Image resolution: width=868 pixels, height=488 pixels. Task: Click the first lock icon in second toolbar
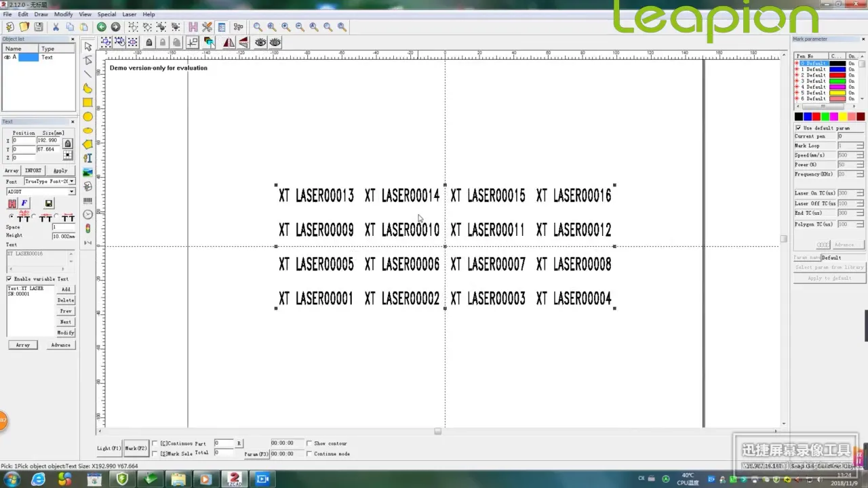click(x=149, y=42)
